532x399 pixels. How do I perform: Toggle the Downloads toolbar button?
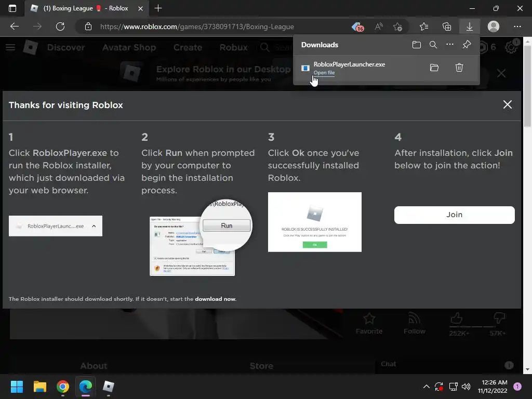coord(470,26)
